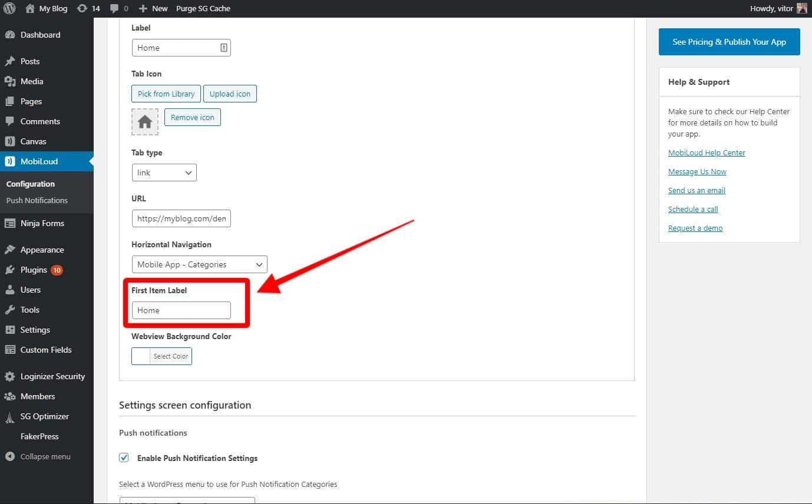
Task: Click the autofill icon inside Label field
Action: tap(224, 48)
